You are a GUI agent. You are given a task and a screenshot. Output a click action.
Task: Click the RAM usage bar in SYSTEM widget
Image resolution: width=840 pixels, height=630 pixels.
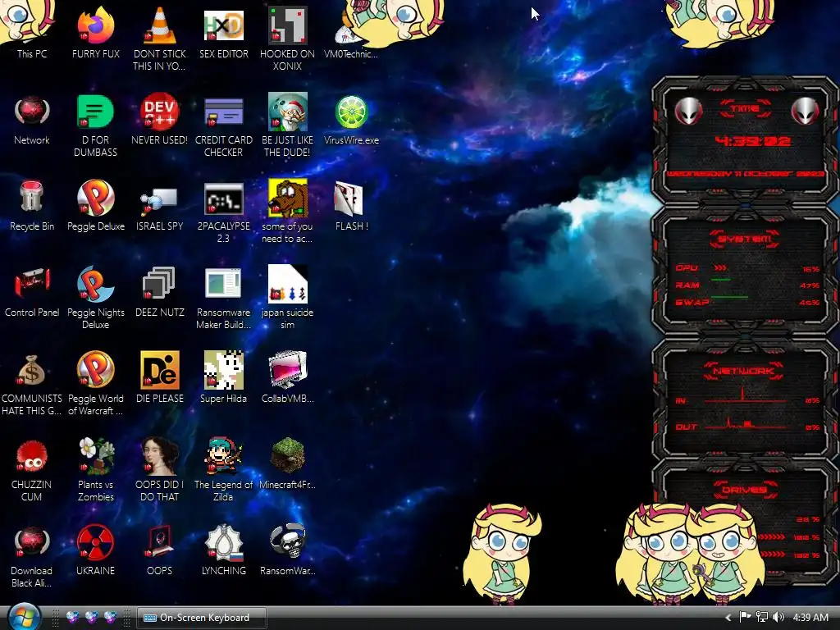pos(721,280)
